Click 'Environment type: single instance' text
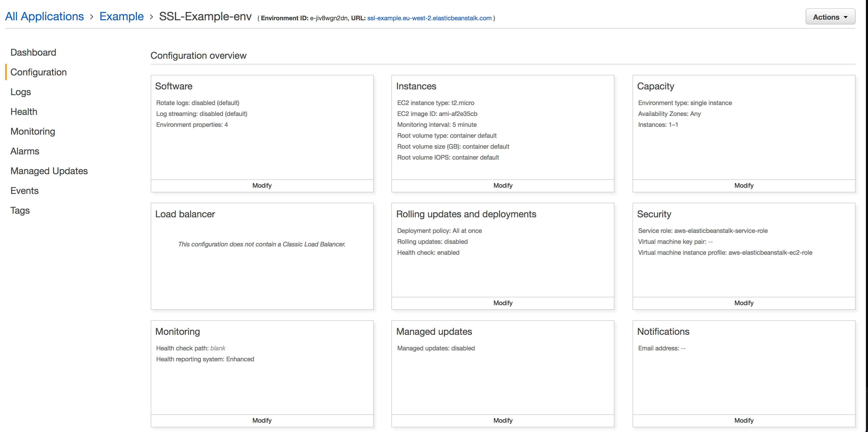Image resolution: width=868 pixels, height=432 pixels. coord(685,103)
